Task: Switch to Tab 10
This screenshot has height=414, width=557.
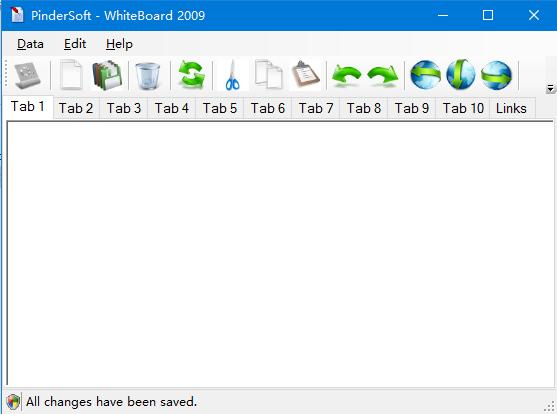Action: (463, 108)
